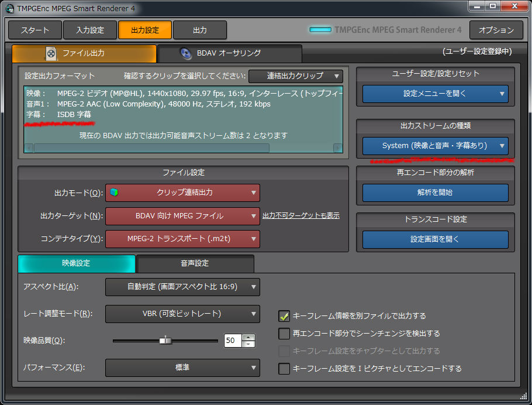This screenshot has width=532, height=405.
Task: Open レート調整モード VBR dropdown
Action: 182,314
